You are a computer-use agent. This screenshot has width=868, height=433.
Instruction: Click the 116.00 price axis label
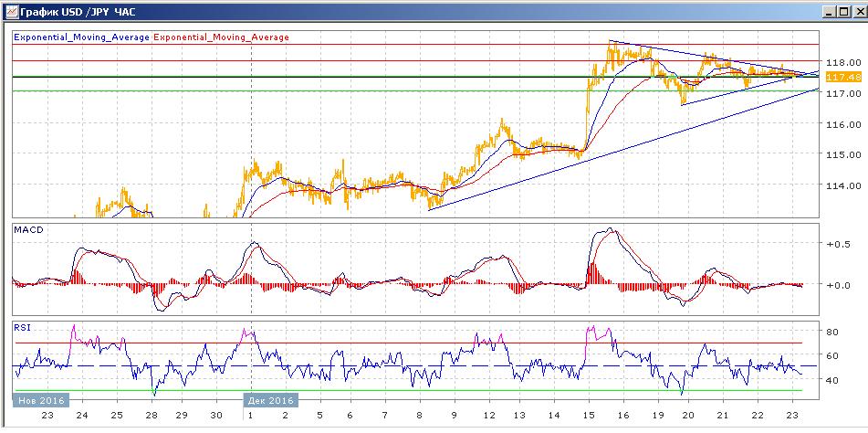pyautogui.click(x=838, y=124)
